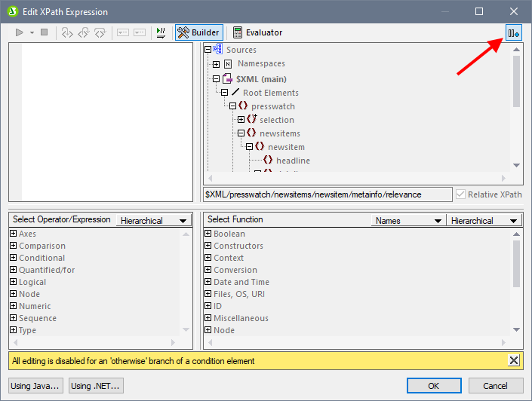
Task: Open the play button dropdown arrow
Action: [x=32, y=33]
